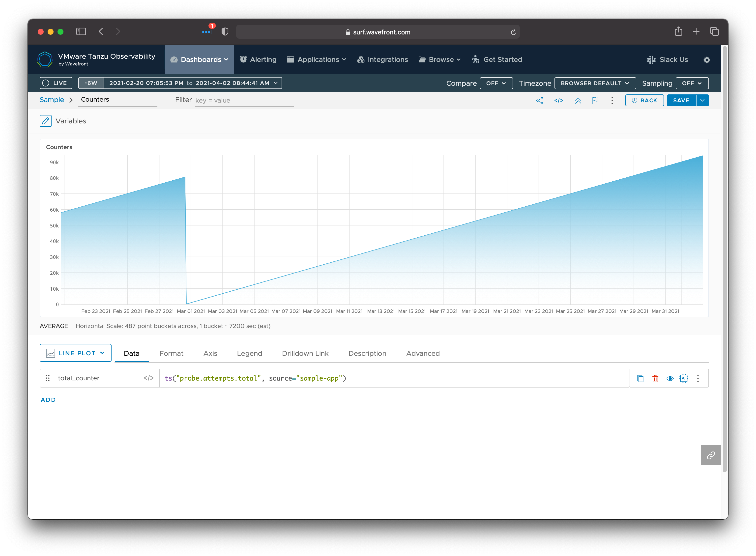The height and width of the screenshot is (556, 756).
Task: Click the events flag icon
Action: pyautogui.click(x=595, y=100)
